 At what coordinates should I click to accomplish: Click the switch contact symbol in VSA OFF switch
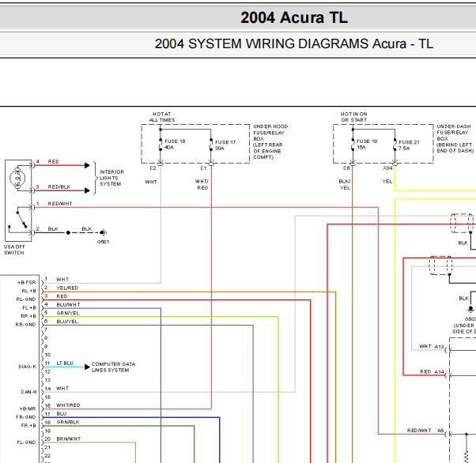[x=21, y=220]
